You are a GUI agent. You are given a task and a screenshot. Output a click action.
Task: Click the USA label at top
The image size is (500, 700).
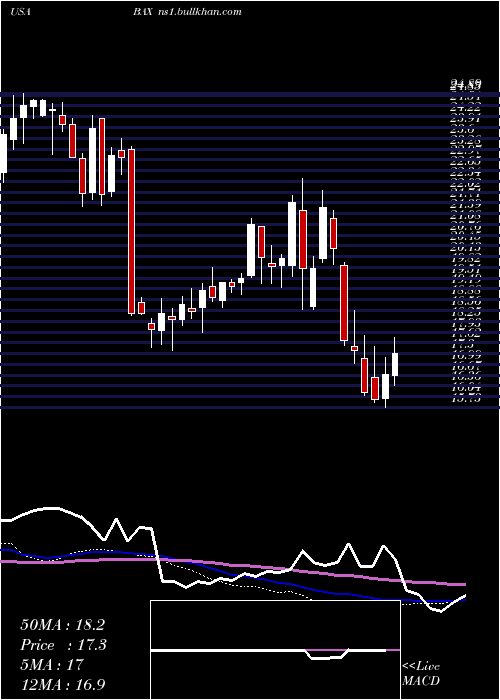tap(20, 12)
